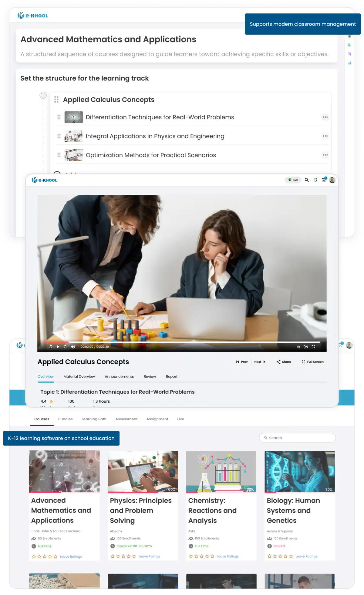Viewport: 364px width, 595px height.
Task: Play the Applied Calculus video
Action: tap(58, 347)
